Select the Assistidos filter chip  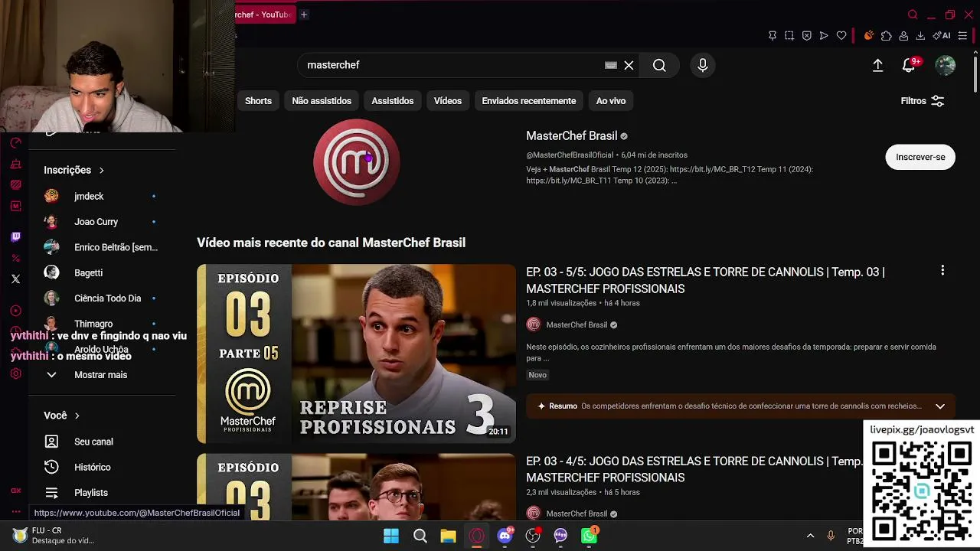point(393,101)
